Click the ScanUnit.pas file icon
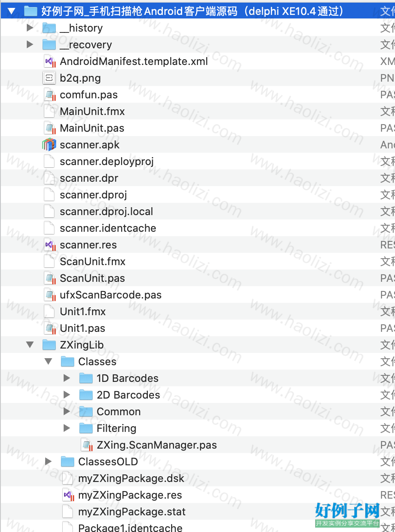This screenshot has width=395, height=532. click(x=50, y=278)
